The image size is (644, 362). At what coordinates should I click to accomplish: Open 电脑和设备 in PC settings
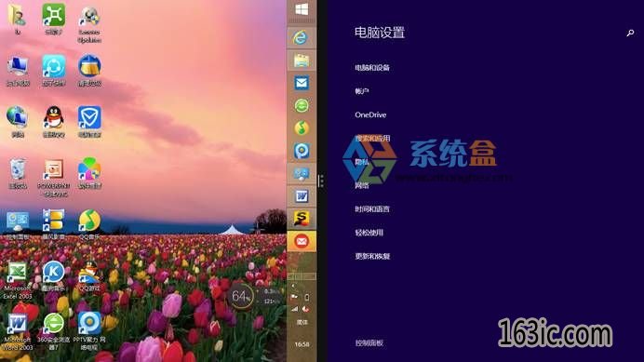pos(372,67)
